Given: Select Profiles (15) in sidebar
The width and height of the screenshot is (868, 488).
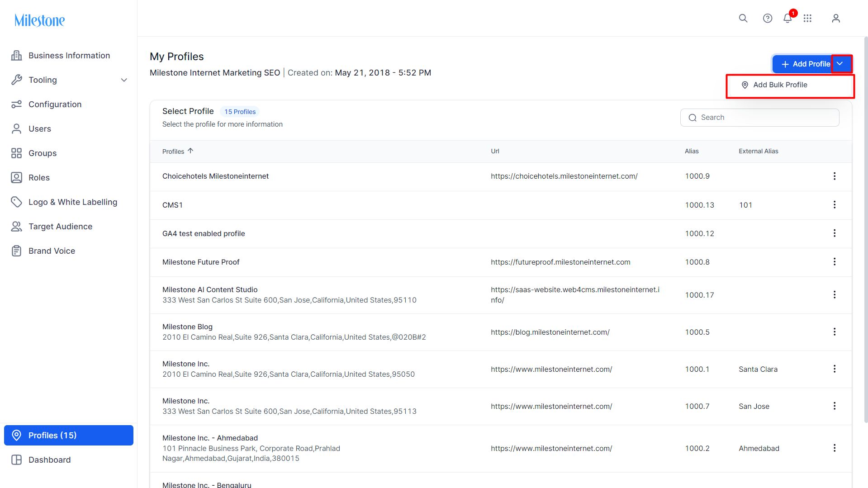Looking at the screenshot, I should click(69, 435).
